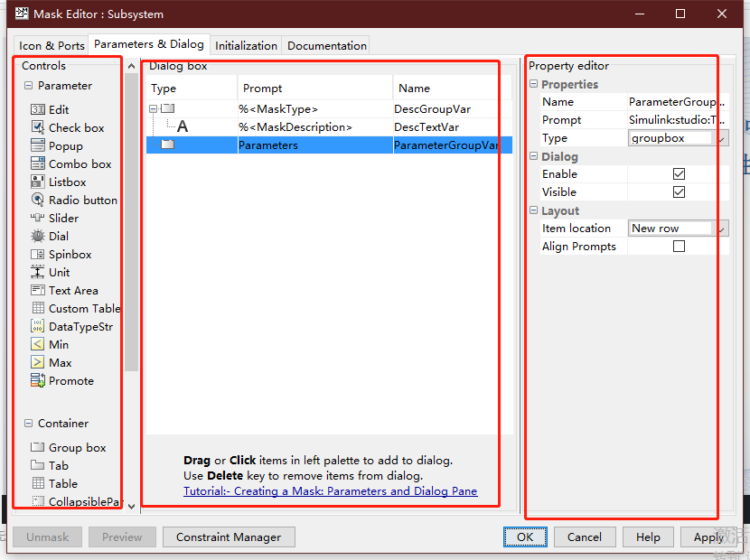Click the OK button
The width and height of the screenshot is (750, 560).
click(525, 537)
